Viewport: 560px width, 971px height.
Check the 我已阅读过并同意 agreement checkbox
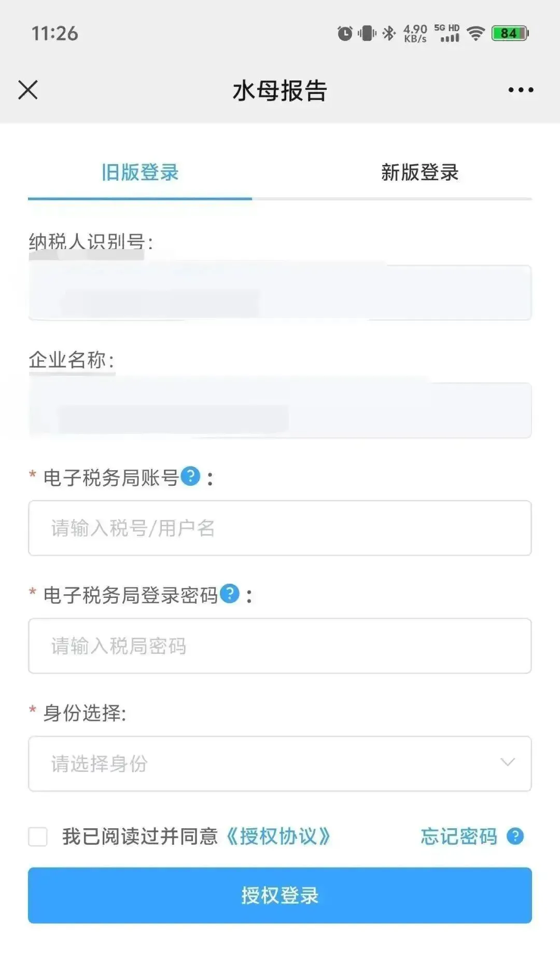(x=38, y=837)
